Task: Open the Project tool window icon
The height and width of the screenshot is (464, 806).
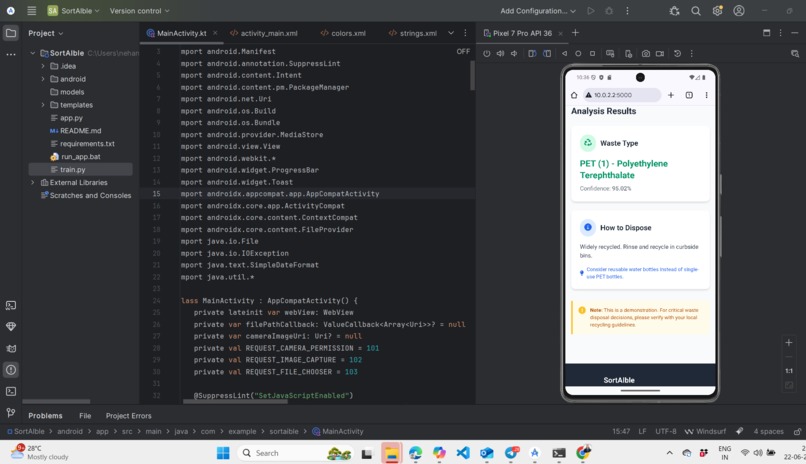Action: [11, 33]
